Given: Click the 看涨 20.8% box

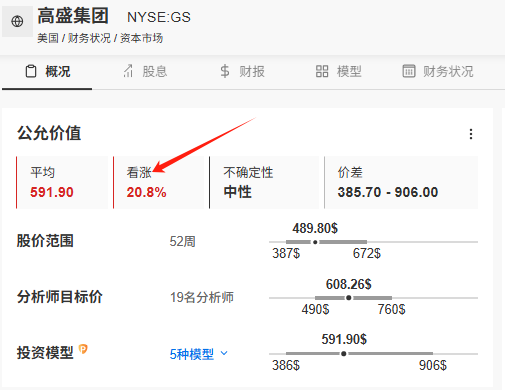Looking at the screenshot, I should (159, 182).
